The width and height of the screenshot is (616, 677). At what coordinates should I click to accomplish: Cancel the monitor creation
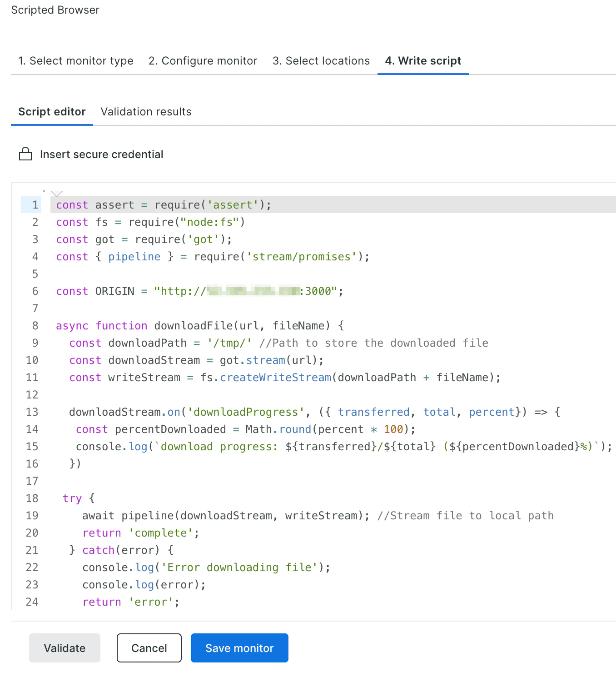coord(149,648)
